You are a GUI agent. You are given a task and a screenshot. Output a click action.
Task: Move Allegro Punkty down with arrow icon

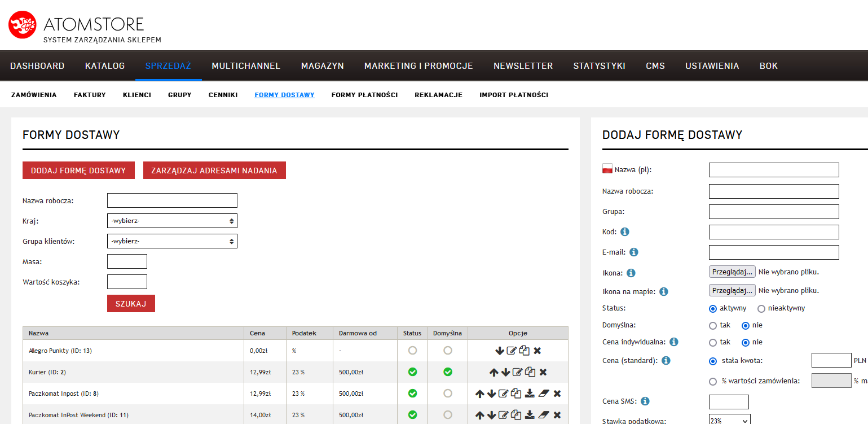point(499,351)
